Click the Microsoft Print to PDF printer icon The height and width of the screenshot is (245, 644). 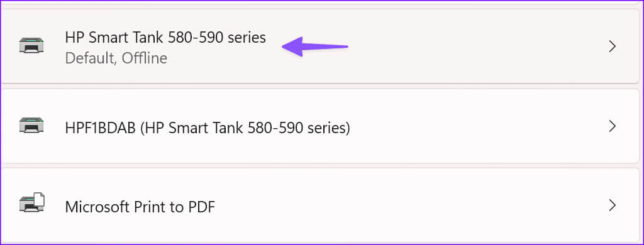[x=31, y=203]
